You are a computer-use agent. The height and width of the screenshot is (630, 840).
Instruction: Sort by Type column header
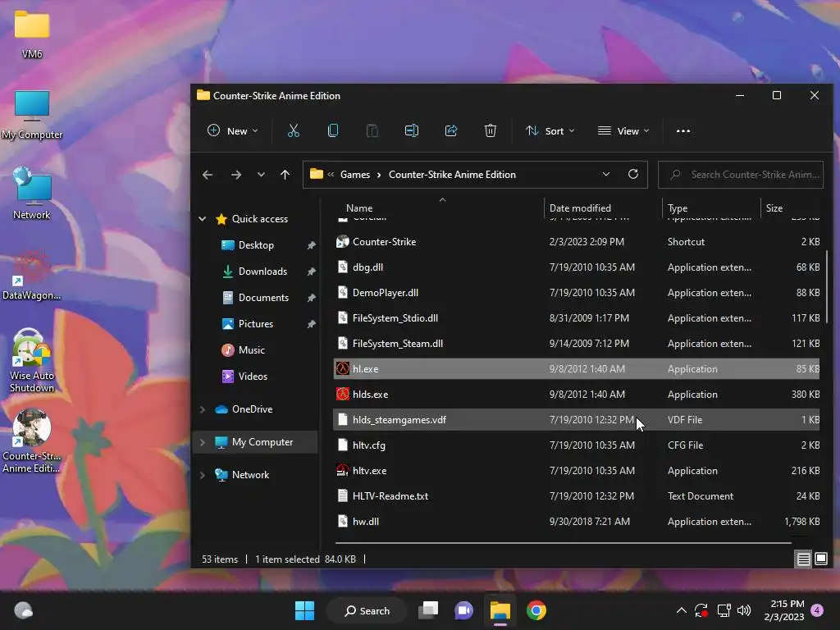(711, 208)
